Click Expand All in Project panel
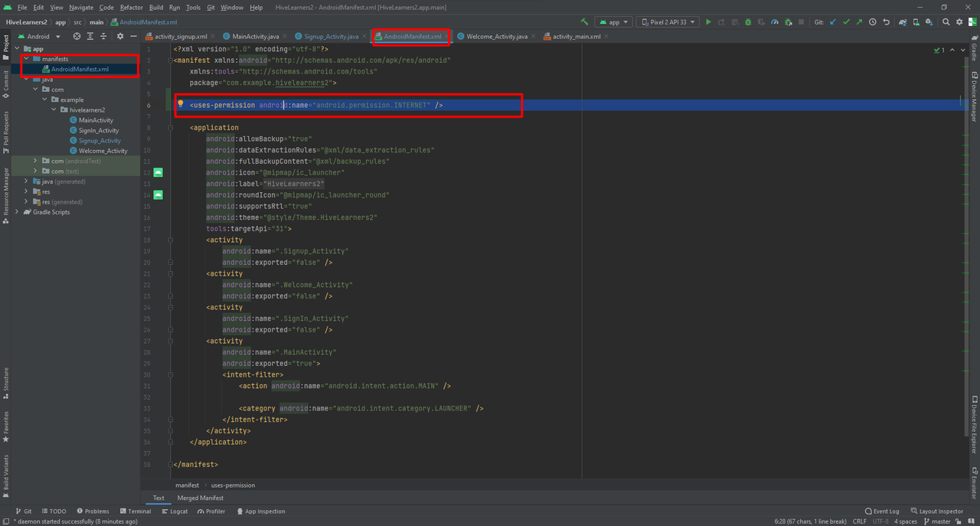This screenshot has width=980, height=526. [90, 36]
